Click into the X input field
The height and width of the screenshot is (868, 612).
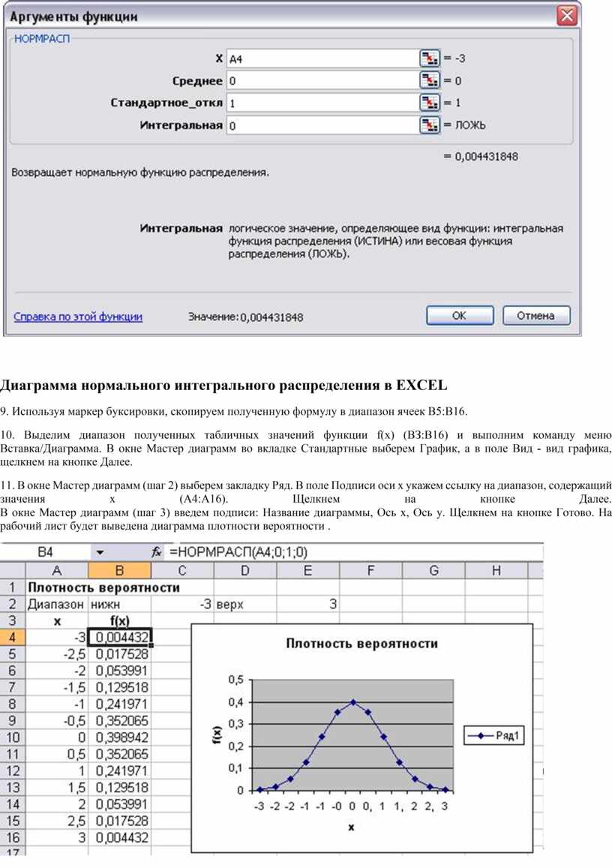(321, 59)
